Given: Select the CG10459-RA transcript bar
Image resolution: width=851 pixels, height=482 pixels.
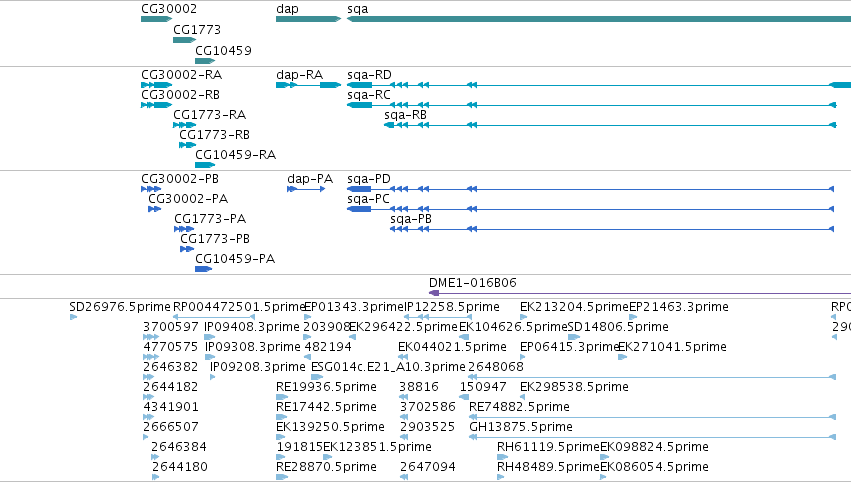Looking at the screenshot, I should pos(205,165).
